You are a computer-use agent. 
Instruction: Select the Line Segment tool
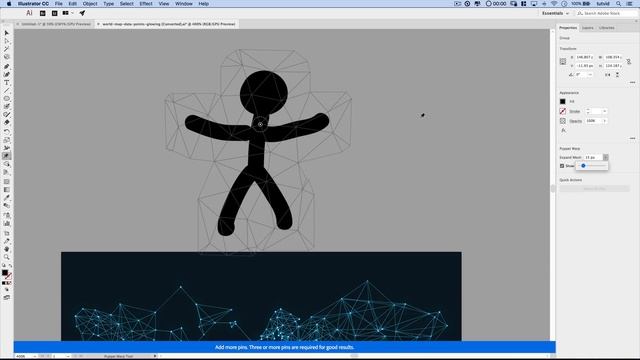click(x=7, y=91)
